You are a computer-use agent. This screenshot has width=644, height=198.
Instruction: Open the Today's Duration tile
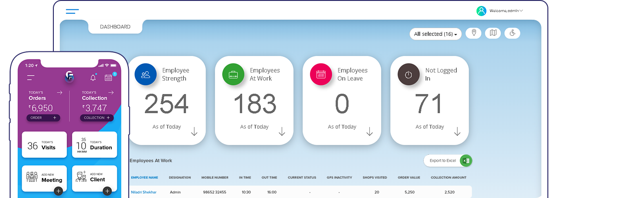(x=94, y=145)
